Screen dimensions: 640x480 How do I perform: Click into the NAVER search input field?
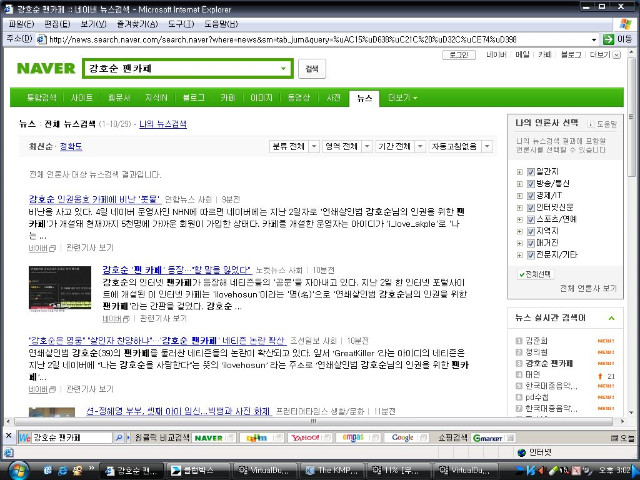coord(182,69)
